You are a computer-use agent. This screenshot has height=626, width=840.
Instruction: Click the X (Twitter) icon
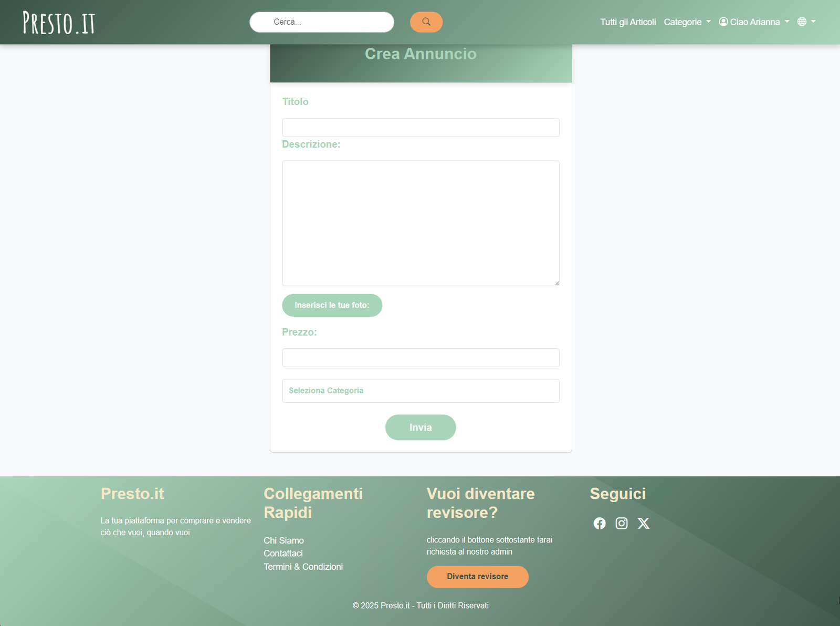tap(644, 523)
